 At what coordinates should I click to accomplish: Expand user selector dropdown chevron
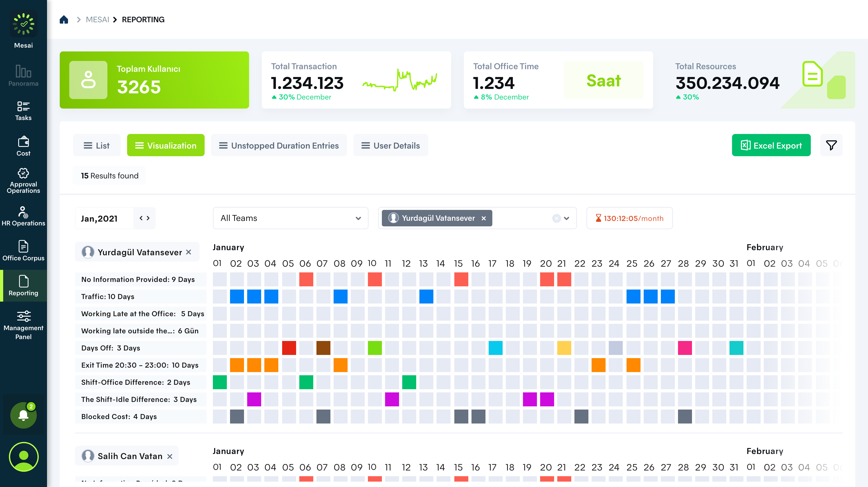(566, 218)
